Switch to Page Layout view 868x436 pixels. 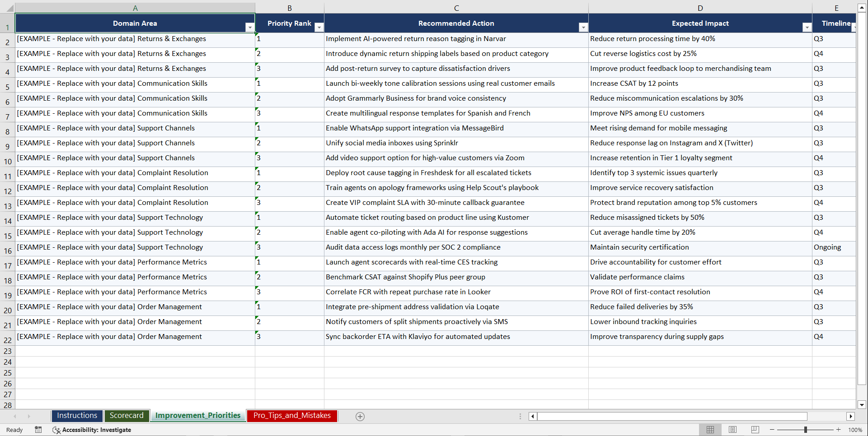click(732, 430)
